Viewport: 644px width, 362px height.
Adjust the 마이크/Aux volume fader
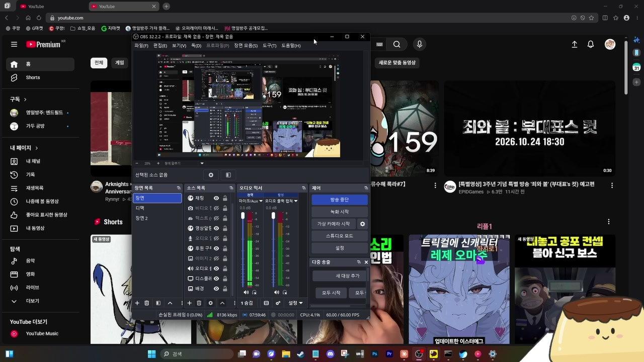(x=243, y=216)
